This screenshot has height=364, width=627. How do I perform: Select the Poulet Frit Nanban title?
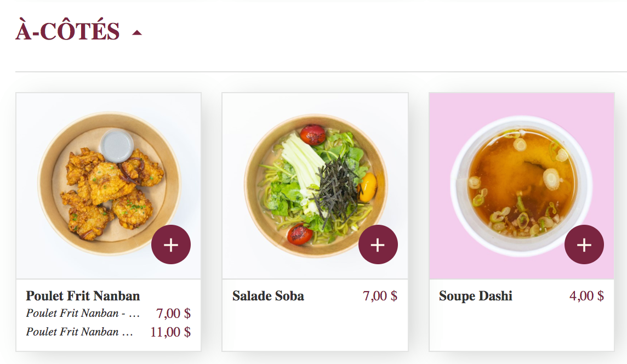coord(83,296)
